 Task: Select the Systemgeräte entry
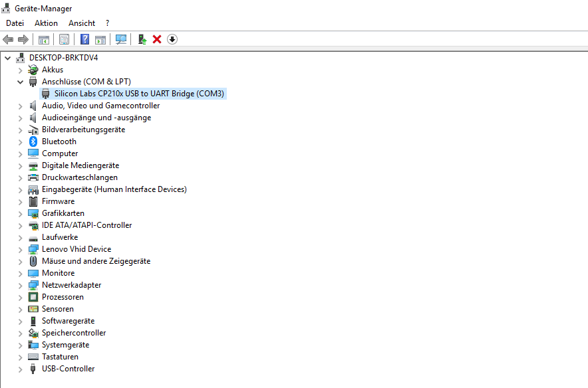click(x=66, y=345)
